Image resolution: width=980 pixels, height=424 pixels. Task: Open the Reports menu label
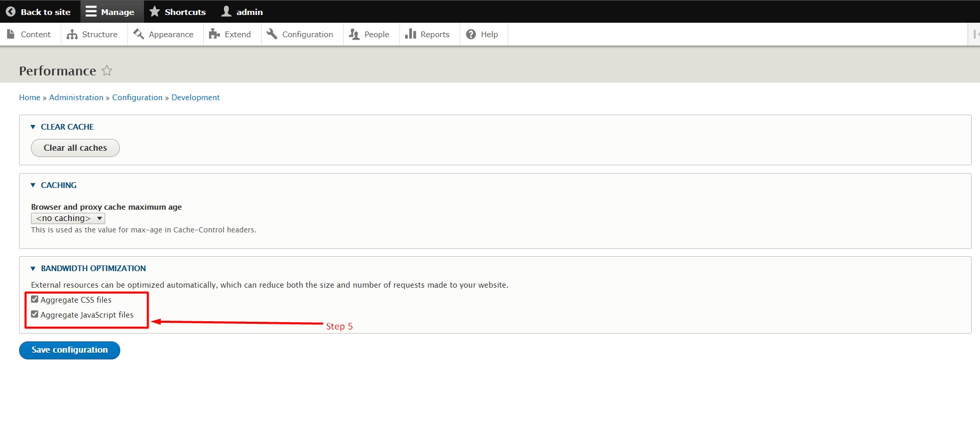[435, 35]
